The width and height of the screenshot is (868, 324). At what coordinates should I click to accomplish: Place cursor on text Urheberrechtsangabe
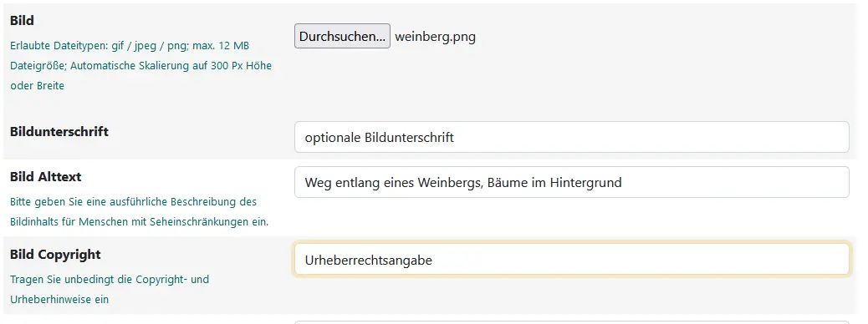click(368, 260)
